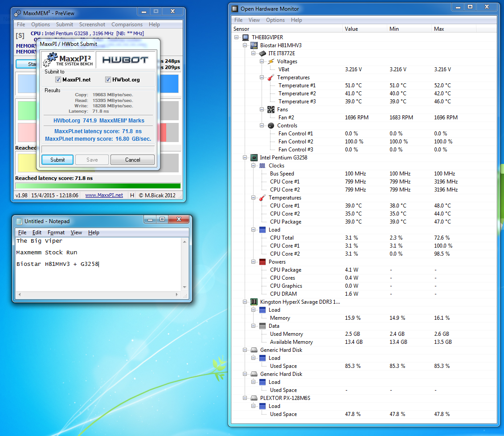Collapse the ITE IT8772E node
504x436 pixels.
(253, 53)
